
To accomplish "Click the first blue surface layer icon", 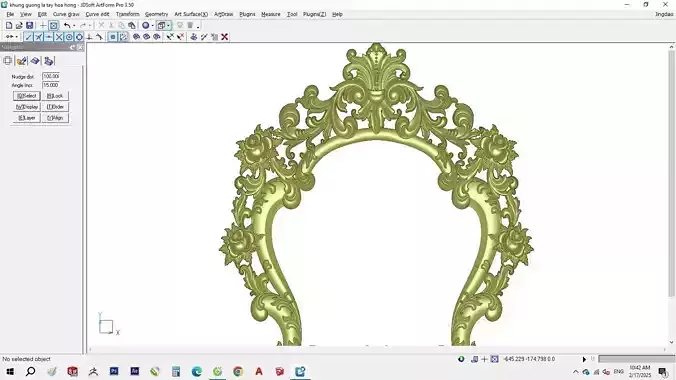I will pos(136,37).
